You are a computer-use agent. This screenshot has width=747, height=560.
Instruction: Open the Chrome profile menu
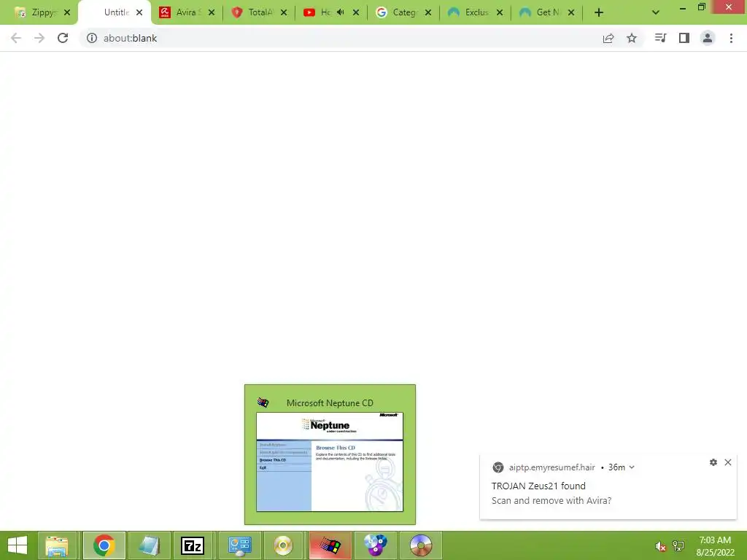coord(708,38)
